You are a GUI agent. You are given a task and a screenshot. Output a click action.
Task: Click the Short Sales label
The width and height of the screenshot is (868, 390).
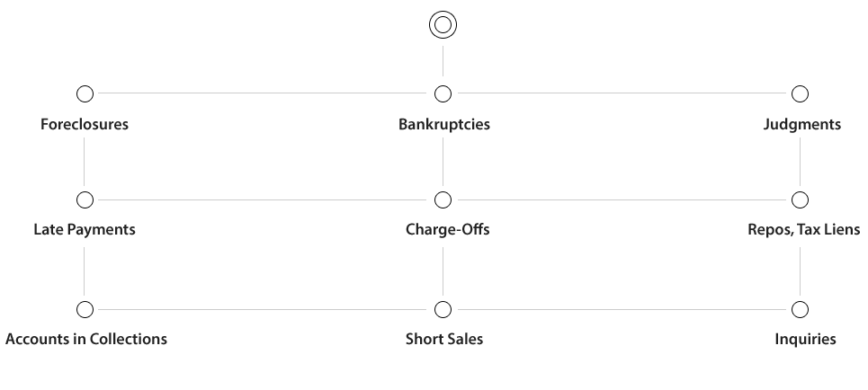[x=444, y=339]
